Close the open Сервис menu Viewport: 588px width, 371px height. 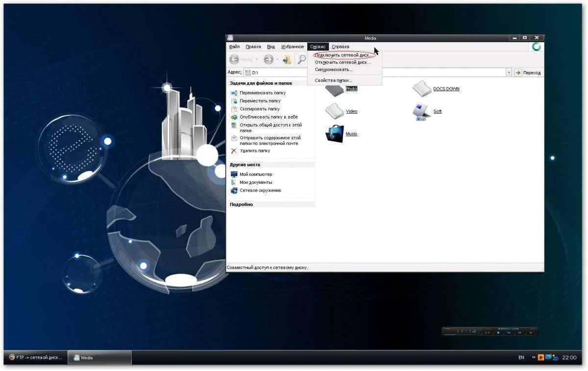click(318, 47)
